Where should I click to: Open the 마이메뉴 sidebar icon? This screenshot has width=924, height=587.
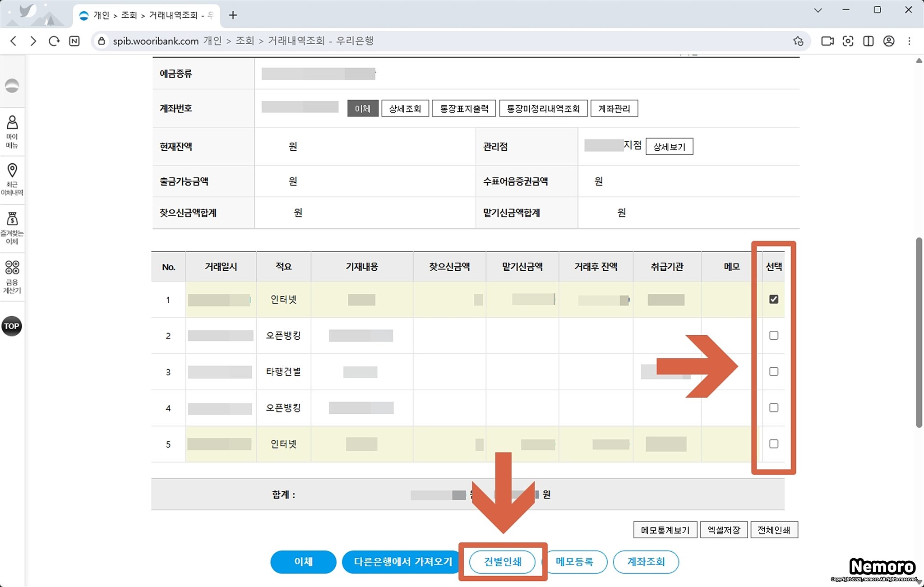[x=12, y=131]
